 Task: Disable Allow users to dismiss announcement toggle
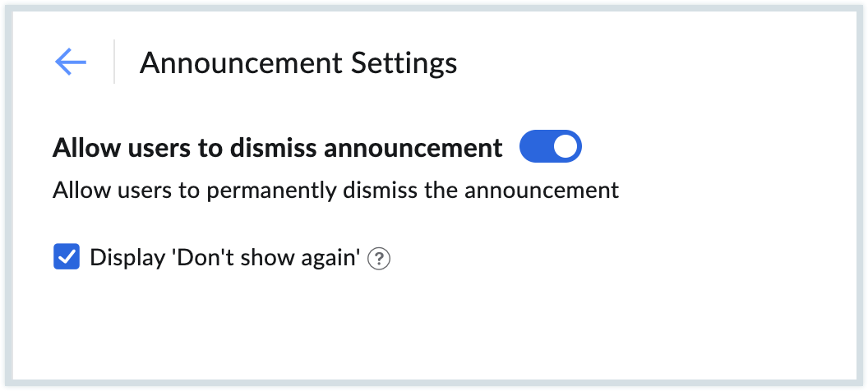(550, 146)
